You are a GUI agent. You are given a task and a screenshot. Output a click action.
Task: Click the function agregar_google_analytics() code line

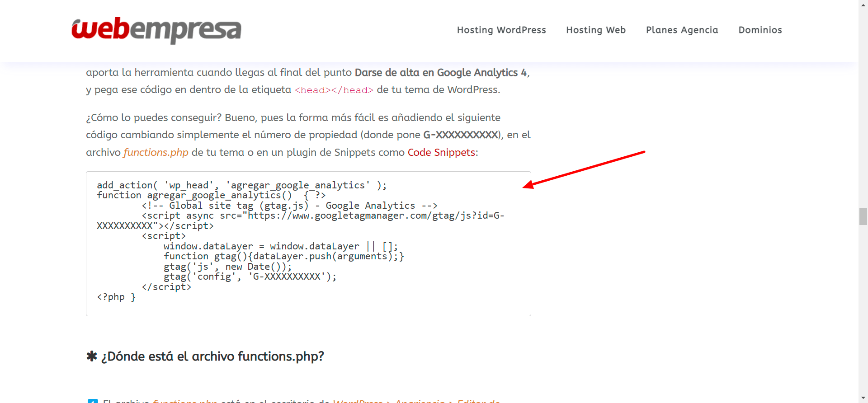tap(211, 195)
